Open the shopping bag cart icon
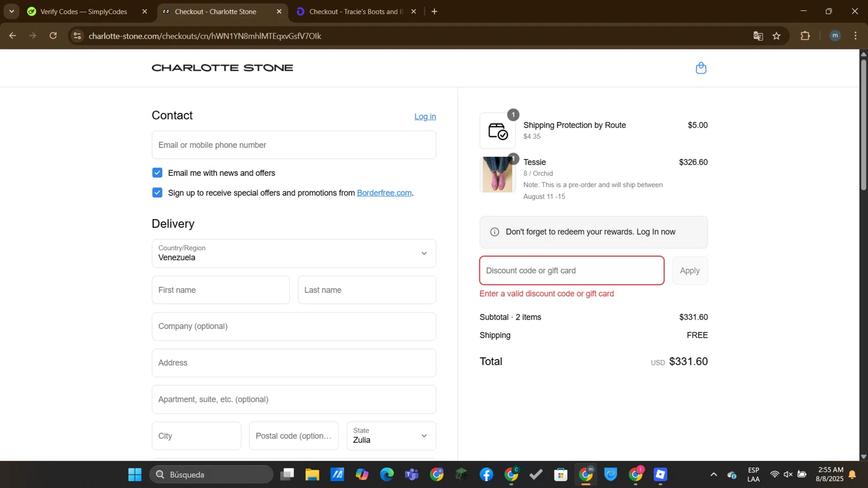The height and width of the screenshot is (488, 868). (x=701, y=68)
